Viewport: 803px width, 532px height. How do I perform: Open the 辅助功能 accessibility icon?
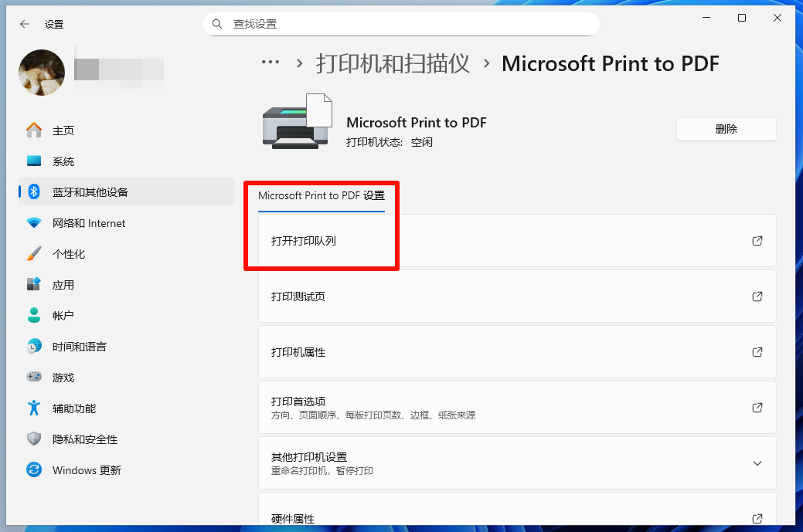point(34,408)
